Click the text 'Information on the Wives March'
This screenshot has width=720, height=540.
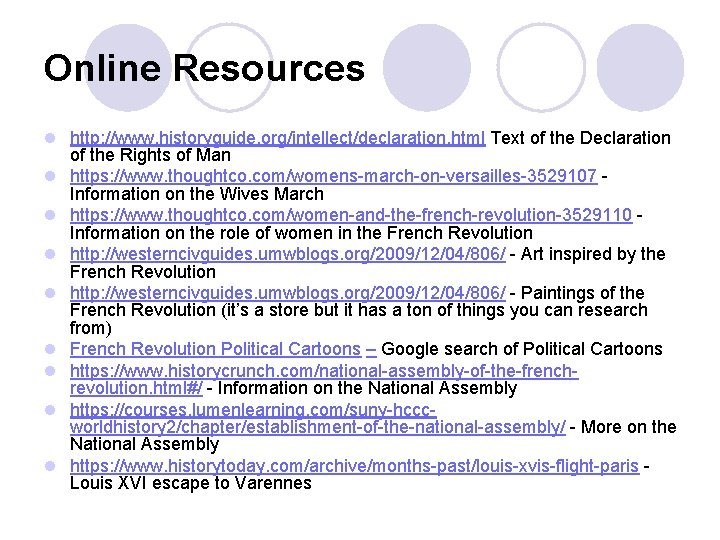click(x=197, y=194)
